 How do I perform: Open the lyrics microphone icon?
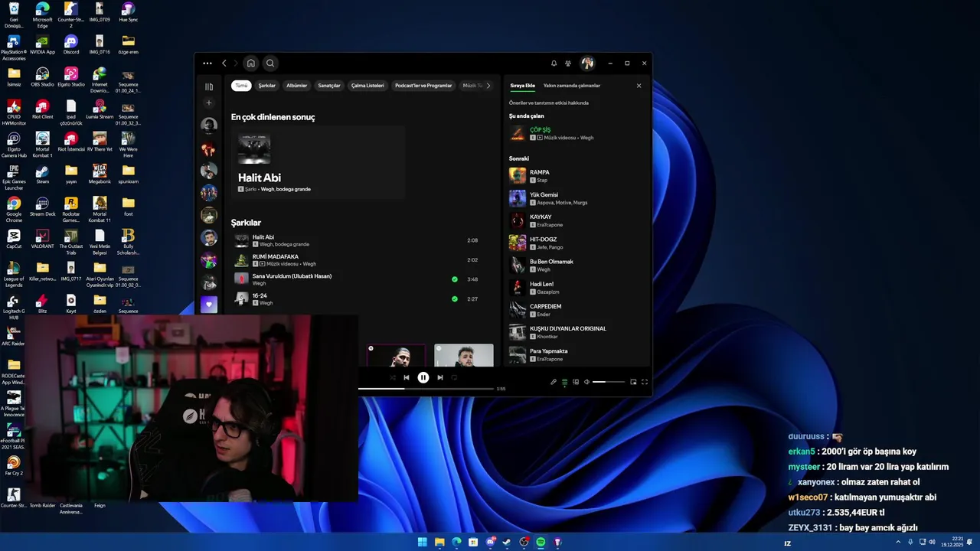tap(554, 382)
